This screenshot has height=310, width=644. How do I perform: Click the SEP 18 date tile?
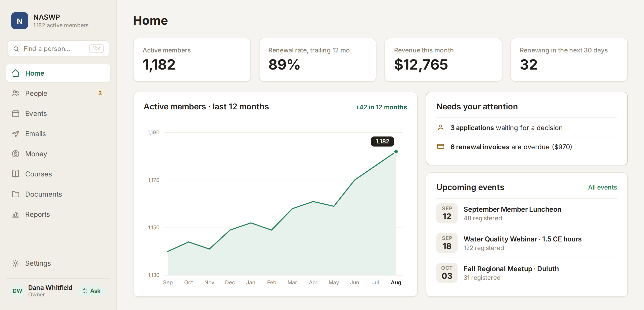tap(447, 243)
